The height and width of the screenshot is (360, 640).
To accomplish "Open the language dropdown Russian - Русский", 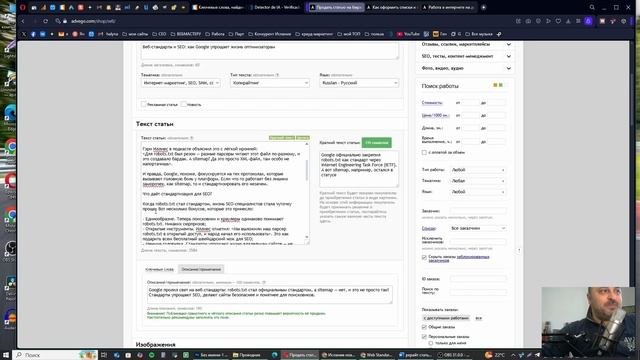I will (359, 83).
